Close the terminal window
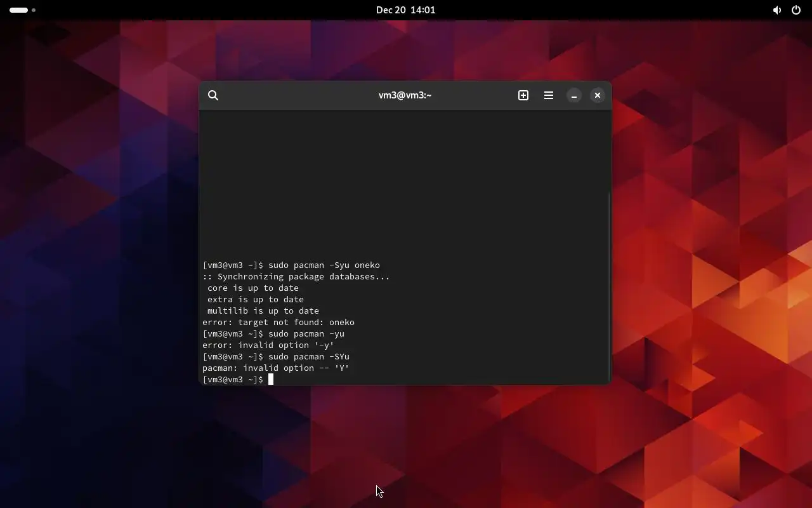This screenshot has width=812, height=508. (x=598, y=95)
